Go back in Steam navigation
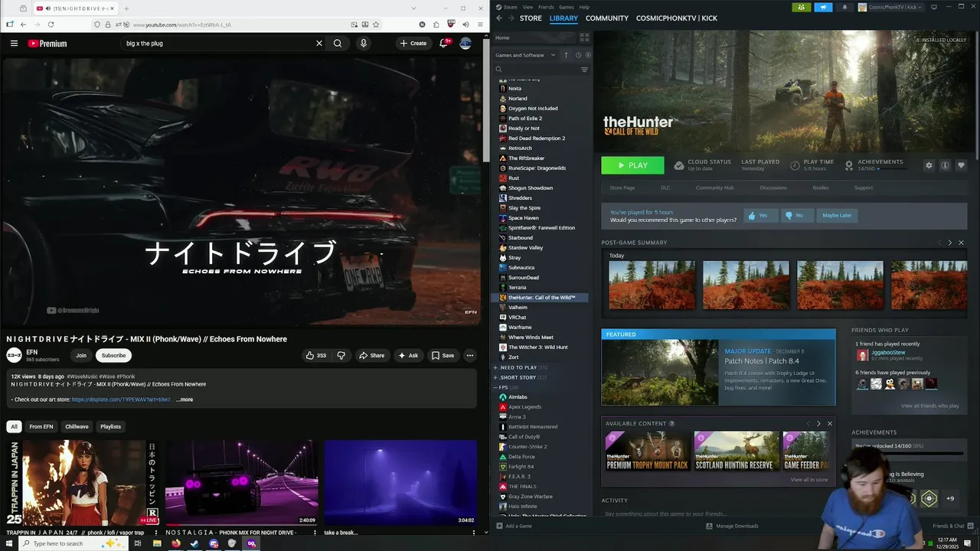This screenshot has width=980, height=551. click(x=499, y=18)
